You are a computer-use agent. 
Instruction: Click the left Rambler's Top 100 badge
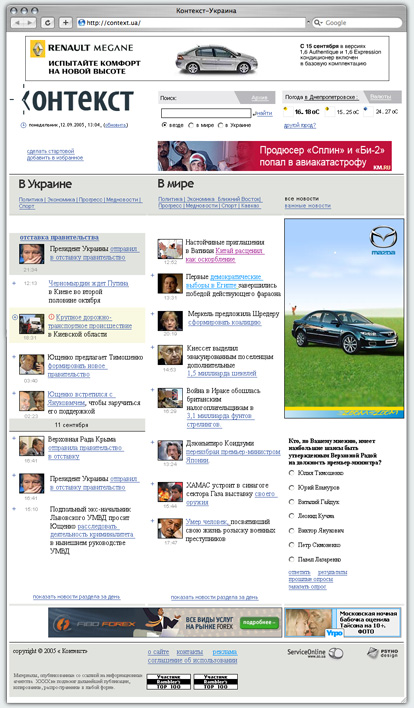168,682
